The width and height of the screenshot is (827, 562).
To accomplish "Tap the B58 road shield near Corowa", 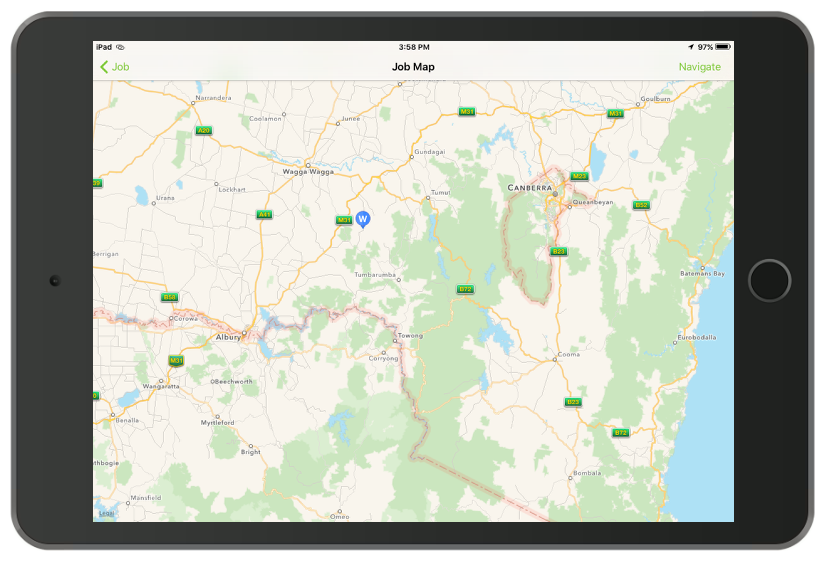I will tap(169, 297).
